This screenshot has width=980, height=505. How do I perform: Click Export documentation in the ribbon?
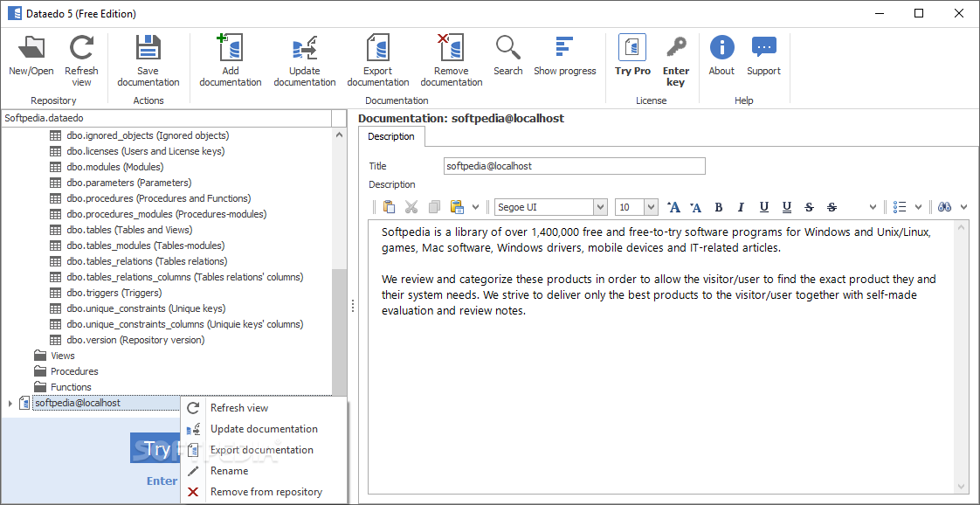click(x=377, y=60)
